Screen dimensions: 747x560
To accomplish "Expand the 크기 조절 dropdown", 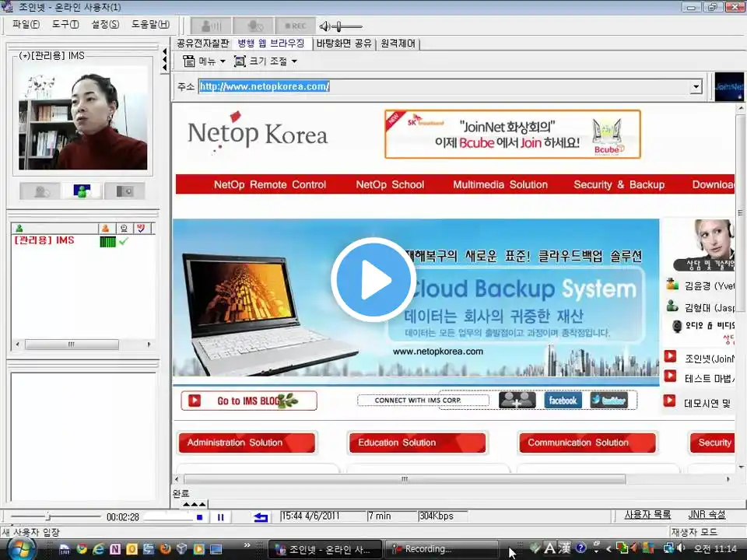I will pos(294,61).
